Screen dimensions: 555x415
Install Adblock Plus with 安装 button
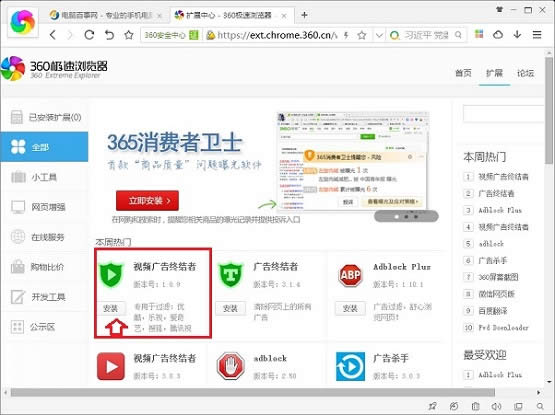350,308
